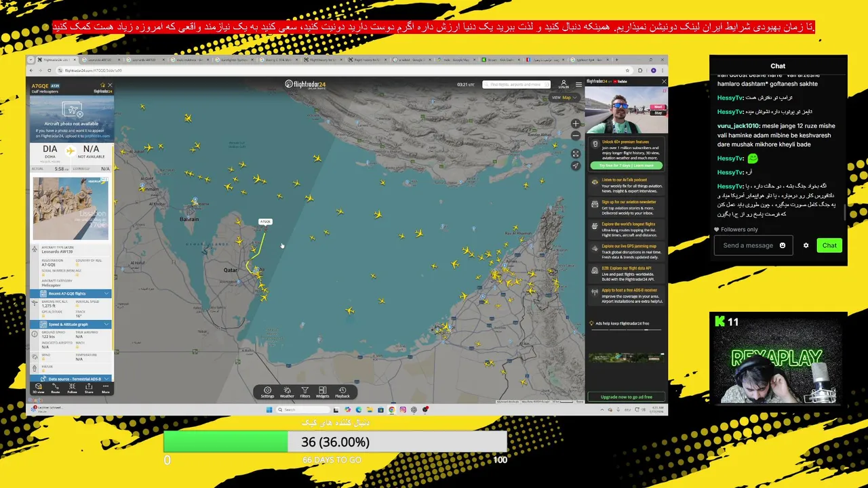Screen dimensions: 868x488
Task: Open the Widgets menu
Action: point(322,392)
